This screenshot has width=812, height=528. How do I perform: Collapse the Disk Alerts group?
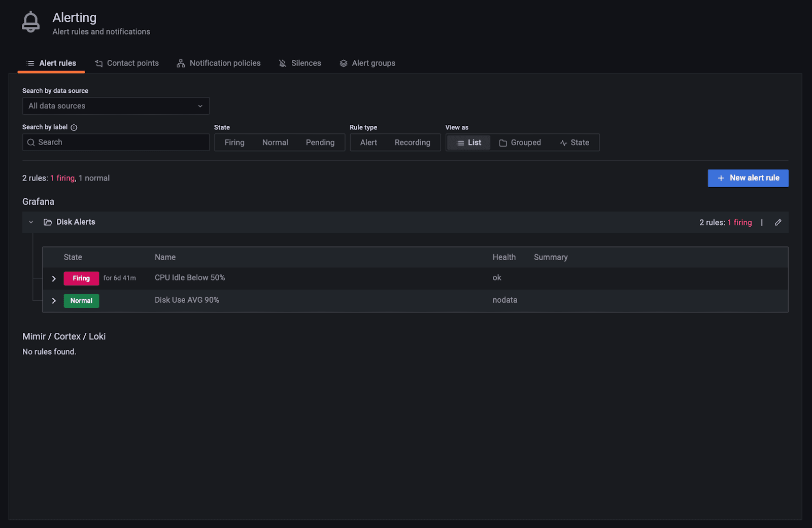30,222
